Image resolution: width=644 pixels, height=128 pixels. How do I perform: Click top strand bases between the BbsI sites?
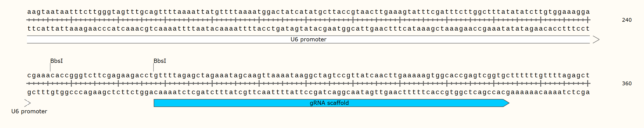[x=102, y=75]
